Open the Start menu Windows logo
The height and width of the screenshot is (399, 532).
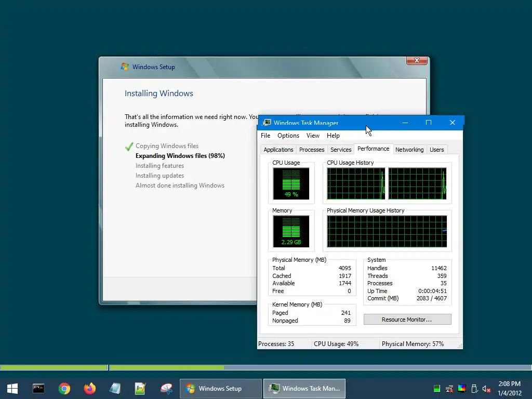(12, 389)
